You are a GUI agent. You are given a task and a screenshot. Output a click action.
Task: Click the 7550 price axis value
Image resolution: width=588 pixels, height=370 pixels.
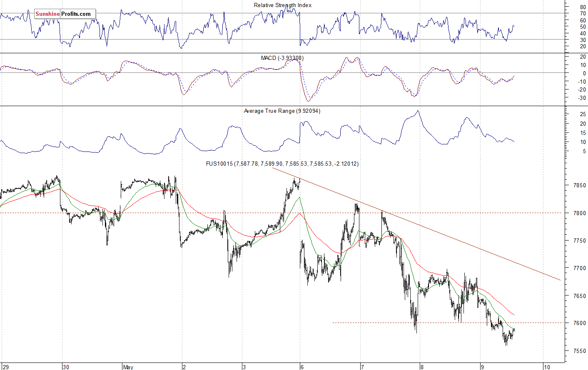tap(579, 351)
